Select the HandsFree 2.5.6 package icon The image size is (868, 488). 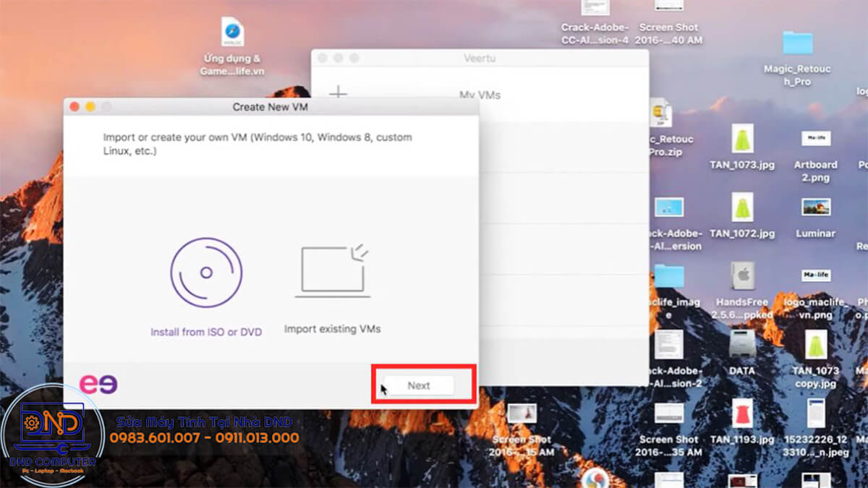[x=742, y=276]
